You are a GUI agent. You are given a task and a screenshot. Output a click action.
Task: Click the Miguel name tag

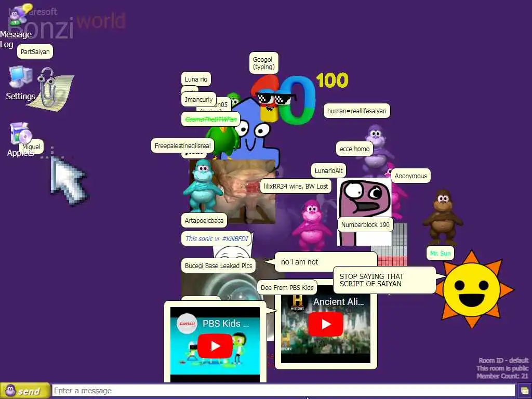31,147
